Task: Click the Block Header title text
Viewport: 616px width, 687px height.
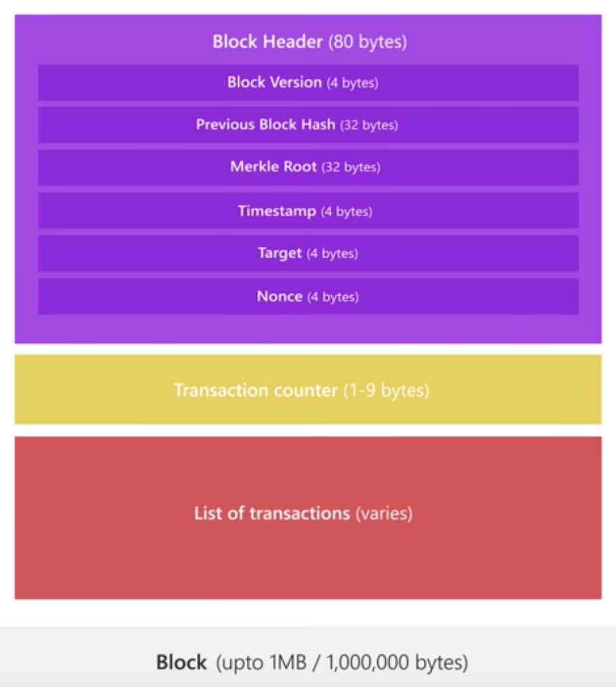Action: pyautogui.click(x=268, y=42)
